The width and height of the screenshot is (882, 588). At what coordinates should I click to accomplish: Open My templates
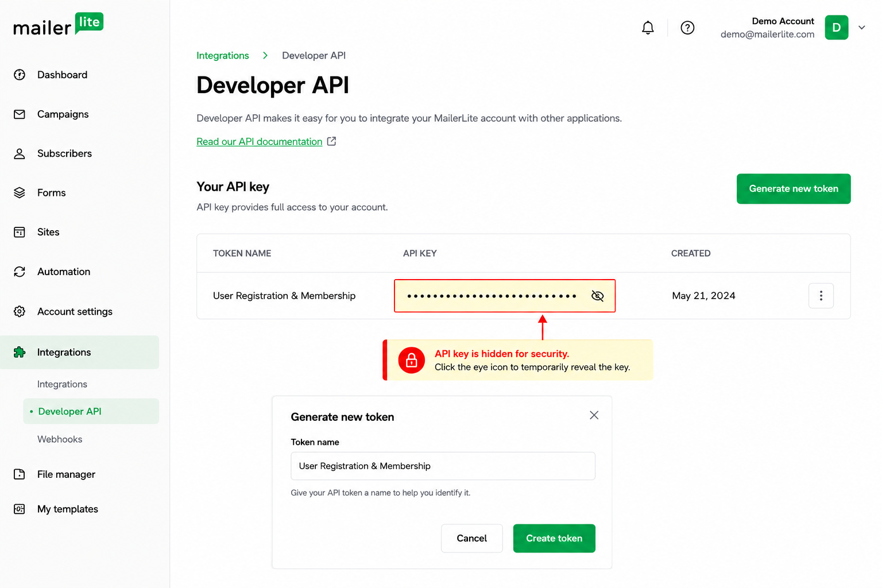pyautogui.click(x=67, y=509)
